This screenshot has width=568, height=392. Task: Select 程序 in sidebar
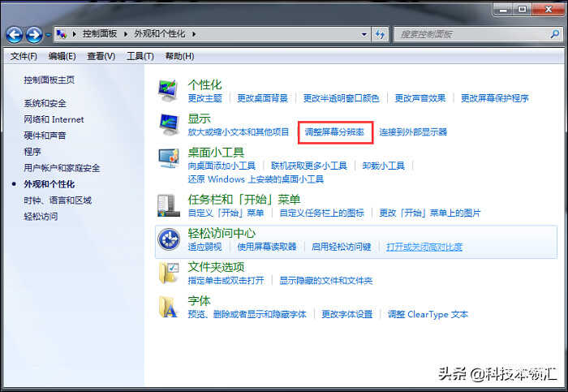pos(32,152)
